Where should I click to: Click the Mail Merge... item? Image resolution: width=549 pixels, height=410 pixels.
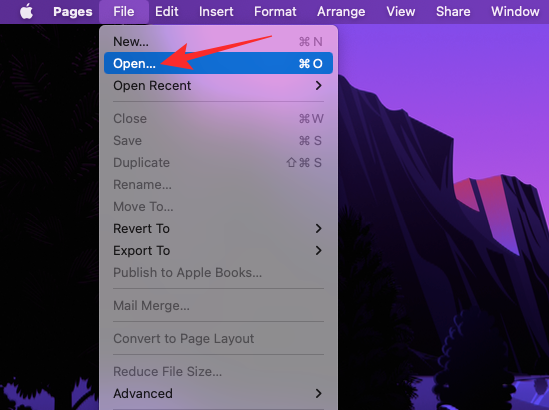pos(218,306)
